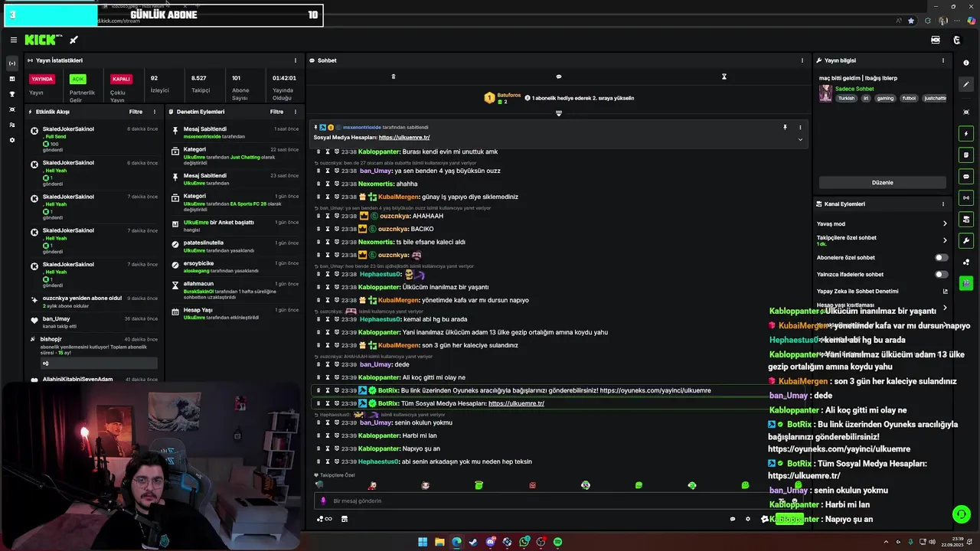The width and height of the screenshot is (980, 551).
Task: Open Yayın bilgisi panel three-dot menu
Action: point(943,60)
